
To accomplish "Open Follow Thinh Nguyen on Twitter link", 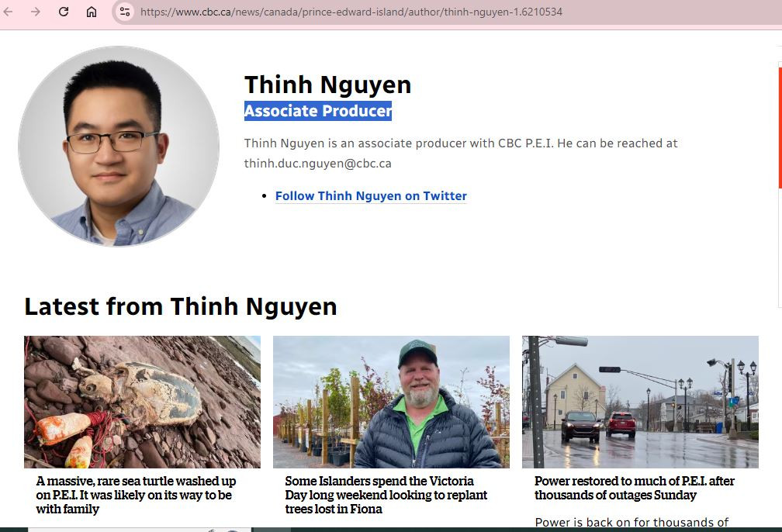I will (371, 196).
